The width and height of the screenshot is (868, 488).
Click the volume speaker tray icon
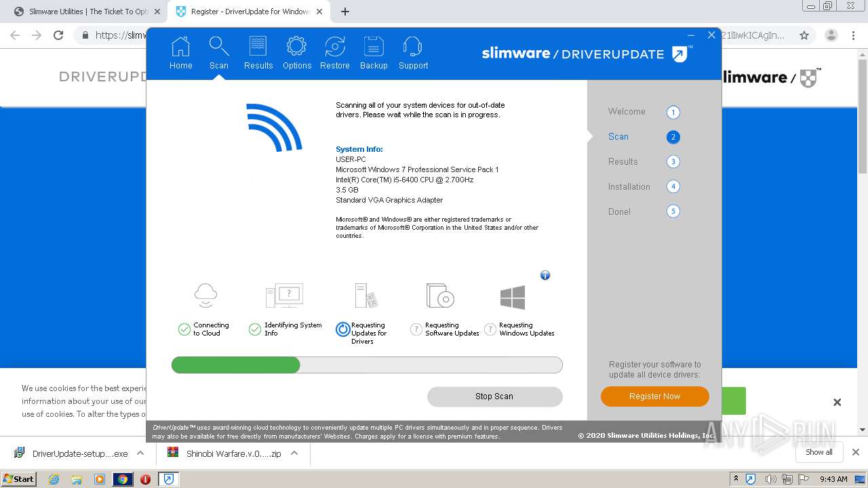coord(770,479)
